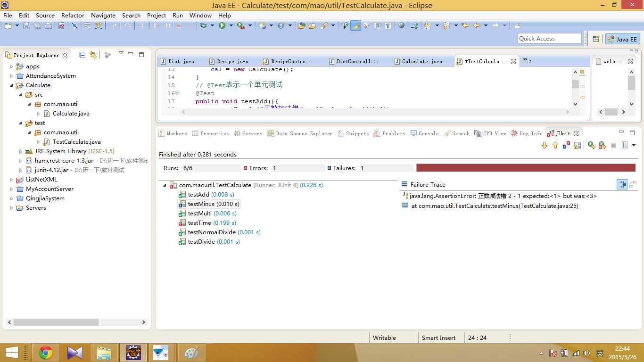This screenshot has height=362, width=644.
Task: Click the Debug bug icon
Action: coord(203,25)
